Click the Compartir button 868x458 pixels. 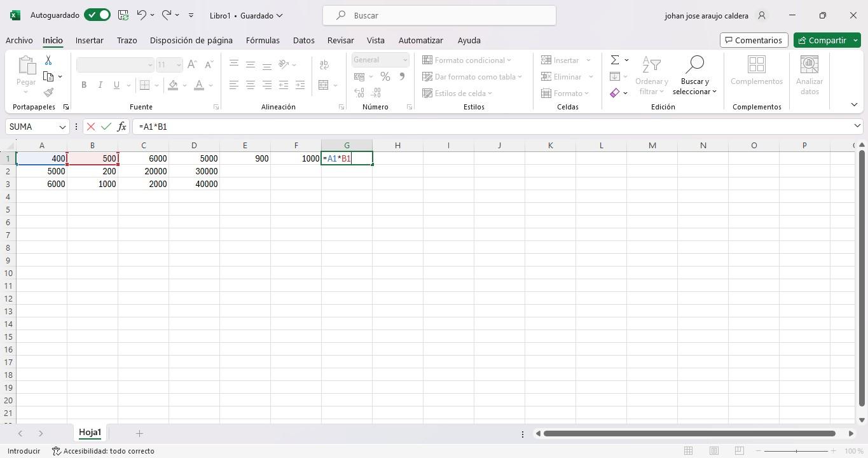(x=823, y=40)
